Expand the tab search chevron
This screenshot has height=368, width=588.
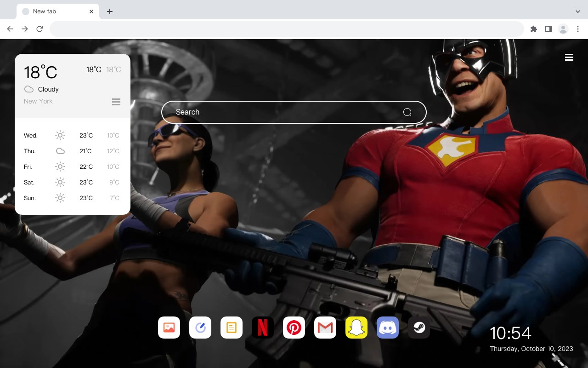click(578, 11)
